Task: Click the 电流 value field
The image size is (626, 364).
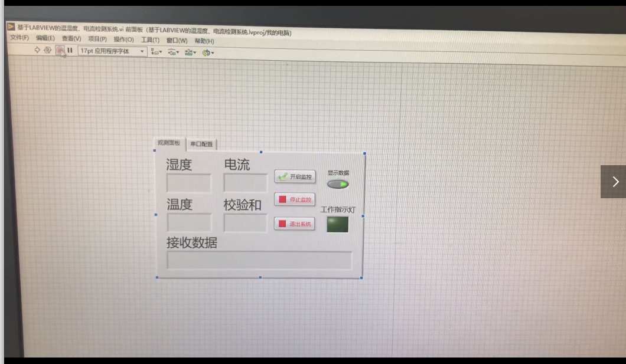Action: 246,183
